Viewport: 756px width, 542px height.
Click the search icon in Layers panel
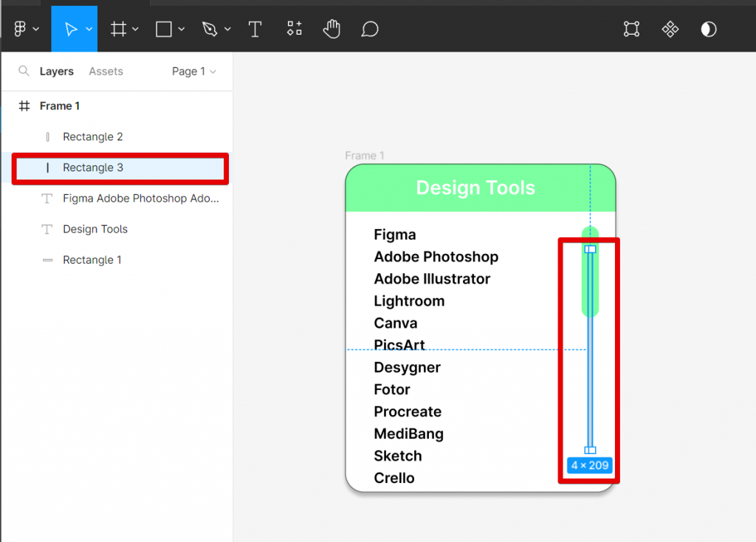[24, 72]
